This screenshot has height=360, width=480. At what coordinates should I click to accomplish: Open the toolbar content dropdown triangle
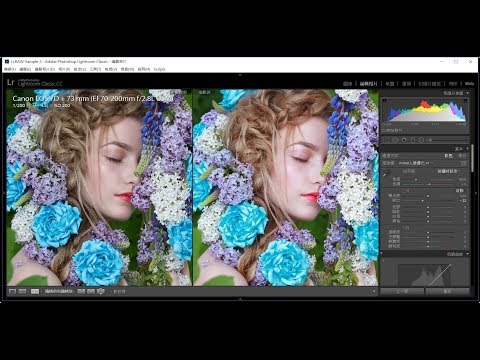click(374, 291)
